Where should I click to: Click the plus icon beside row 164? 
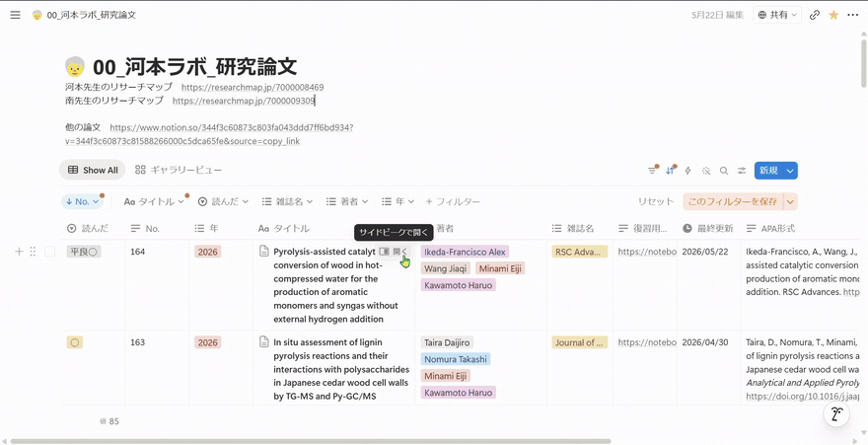tap(19, 252)
